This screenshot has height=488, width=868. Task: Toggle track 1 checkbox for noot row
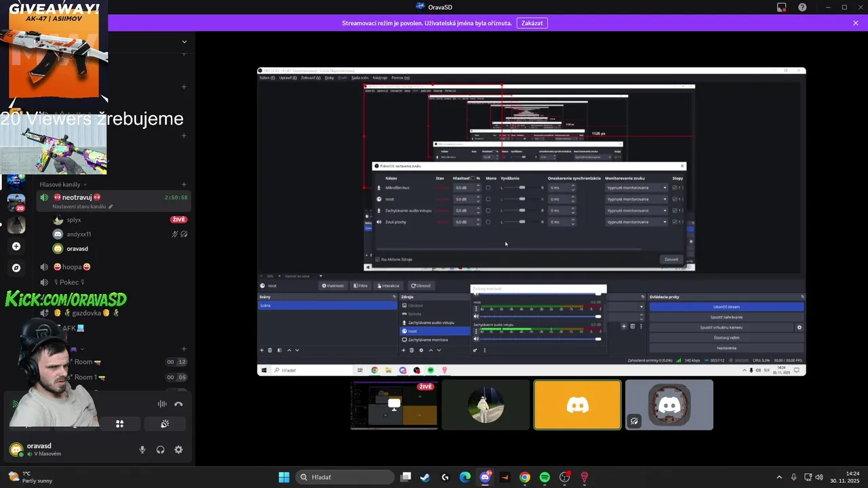675,199
